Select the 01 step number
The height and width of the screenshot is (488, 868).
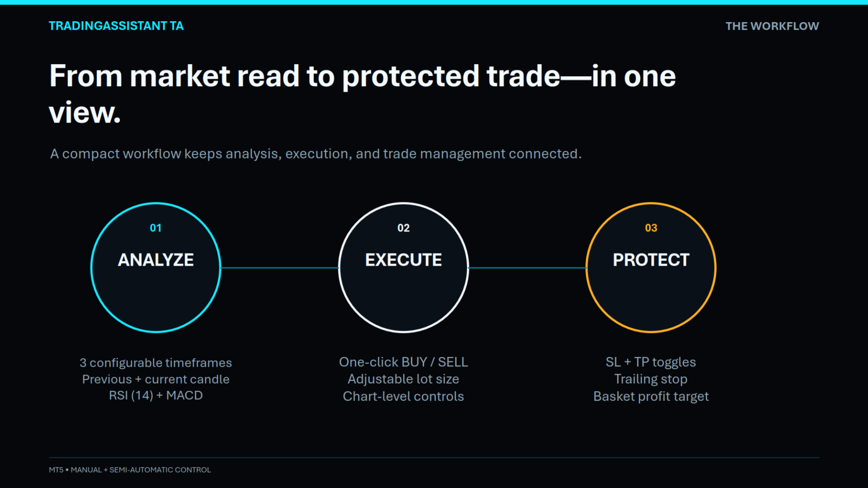click(156, 228)
